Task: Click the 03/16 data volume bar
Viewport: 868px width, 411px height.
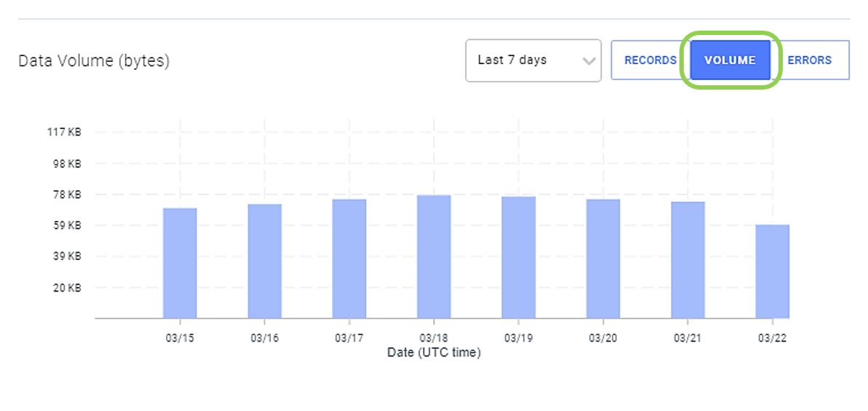Action: pyautogui.click(x=264, y=262)
